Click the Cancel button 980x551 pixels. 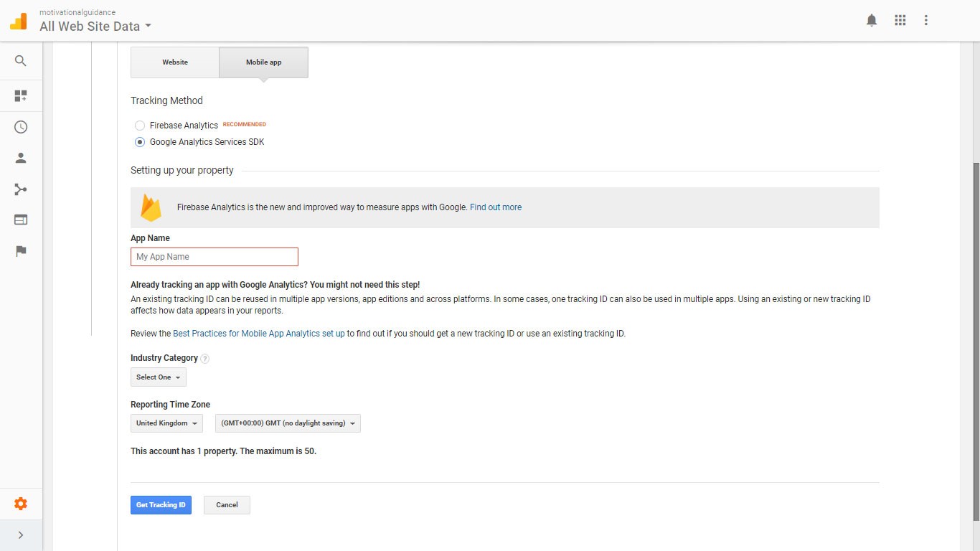[227, 505]
